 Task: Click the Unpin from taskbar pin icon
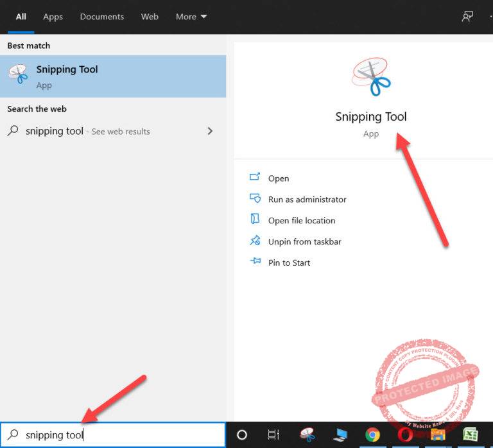[255, 240]
